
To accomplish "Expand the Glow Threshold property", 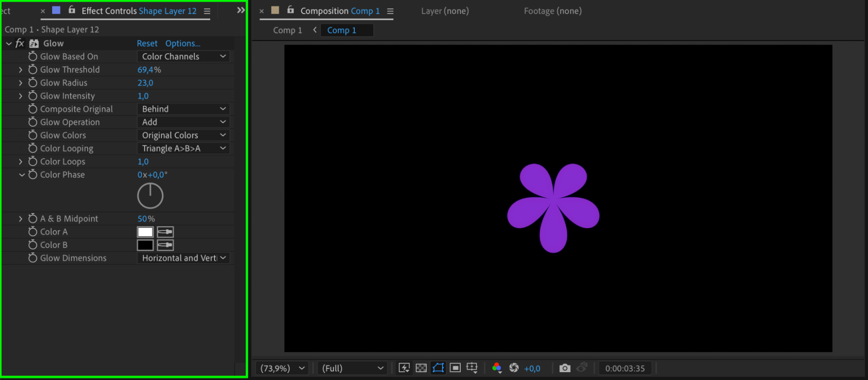I will coord(20,69).
